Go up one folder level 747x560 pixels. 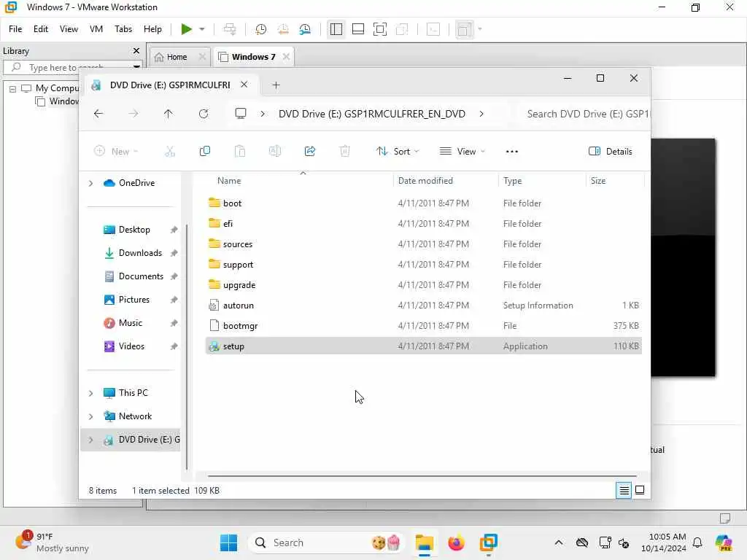[169, 114]
